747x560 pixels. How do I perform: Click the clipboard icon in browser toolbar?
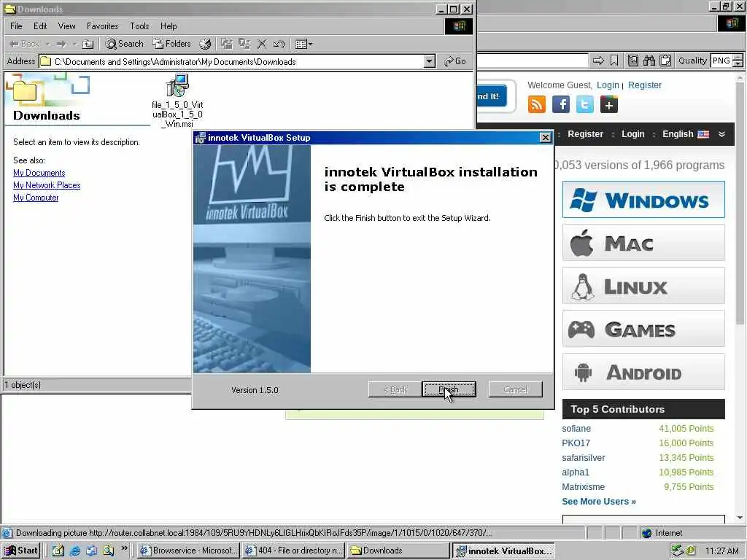click(665, 61)
